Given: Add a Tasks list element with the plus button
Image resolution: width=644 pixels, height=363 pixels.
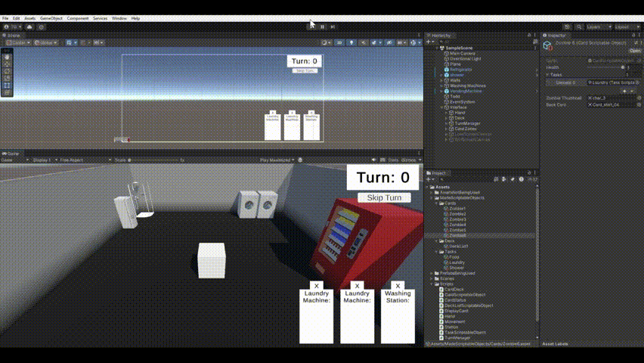Looking at the screenshot, I should coord(624,92).
